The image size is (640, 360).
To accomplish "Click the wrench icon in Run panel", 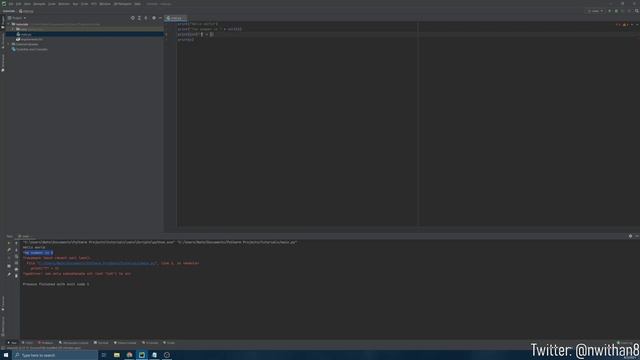I will point(9,250).
